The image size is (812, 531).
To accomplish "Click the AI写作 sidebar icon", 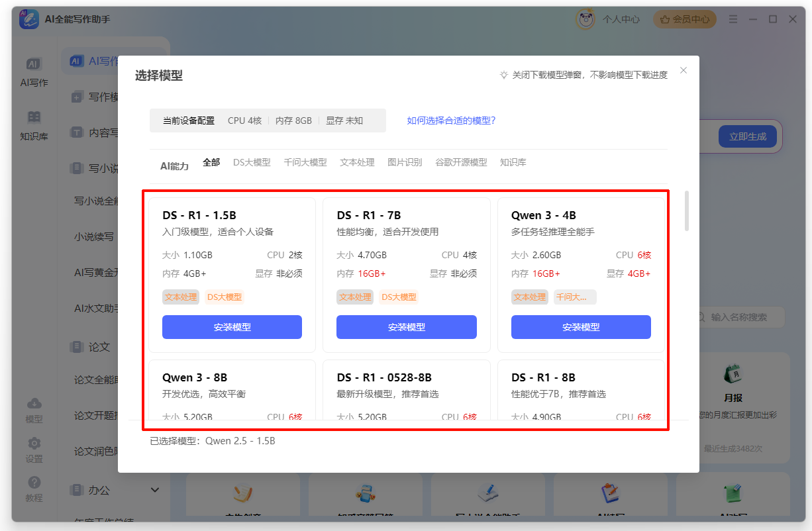I will point(34,64).
